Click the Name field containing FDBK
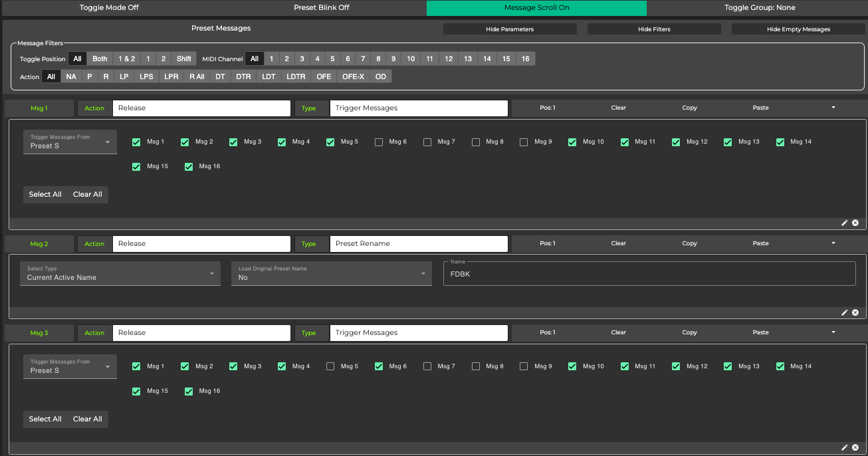The width and height of the screenshot is (868, 456). point(649,274)
